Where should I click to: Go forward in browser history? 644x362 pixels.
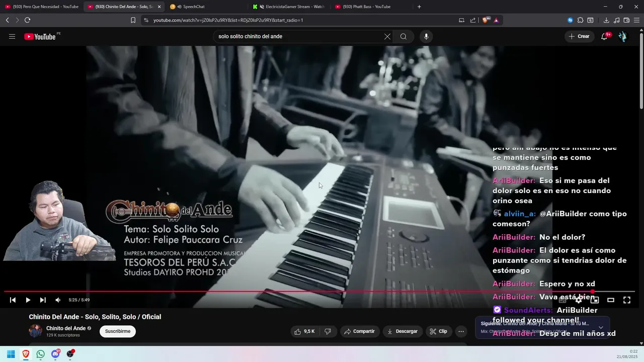(x=17, y=20)
